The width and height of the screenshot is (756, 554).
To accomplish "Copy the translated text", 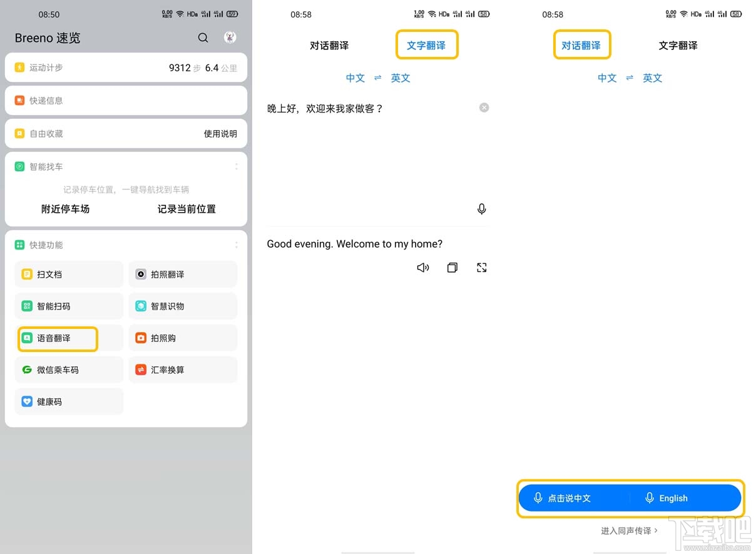I will (452, 267).
